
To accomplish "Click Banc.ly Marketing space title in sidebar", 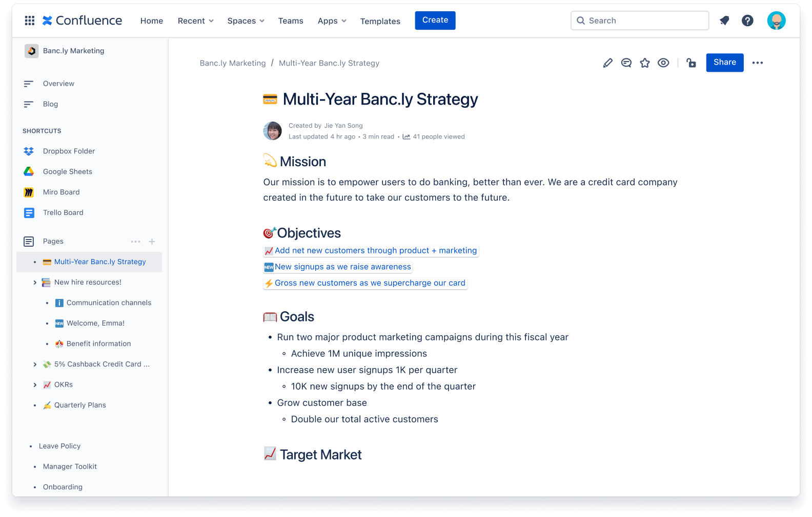I will coord(73,51).
